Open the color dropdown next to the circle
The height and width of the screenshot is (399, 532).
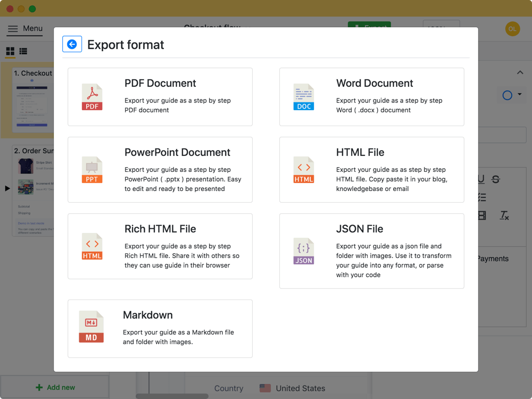pos(519,95)
